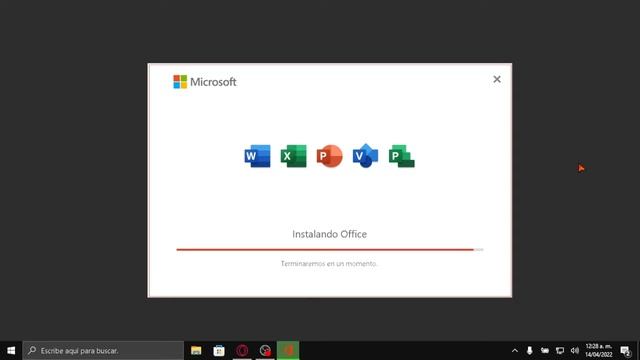
Task: Click the battery tray icon
Action: (545, 351)
